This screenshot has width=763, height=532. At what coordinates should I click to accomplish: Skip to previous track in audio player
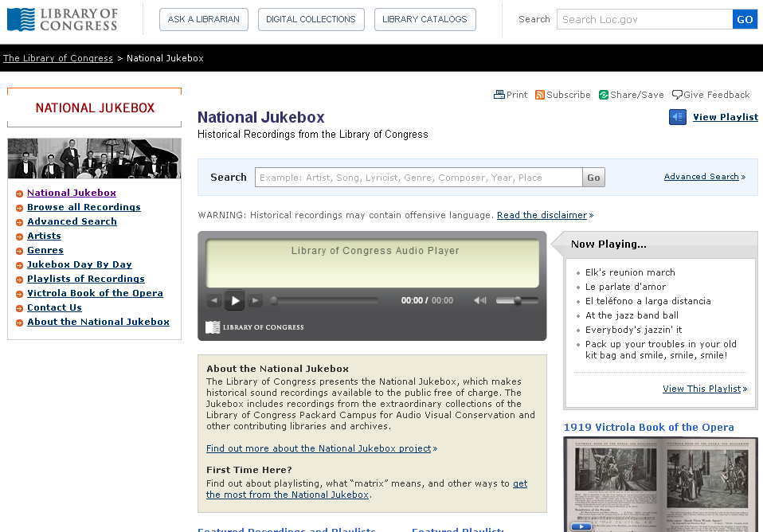click(x=214, y=300)
